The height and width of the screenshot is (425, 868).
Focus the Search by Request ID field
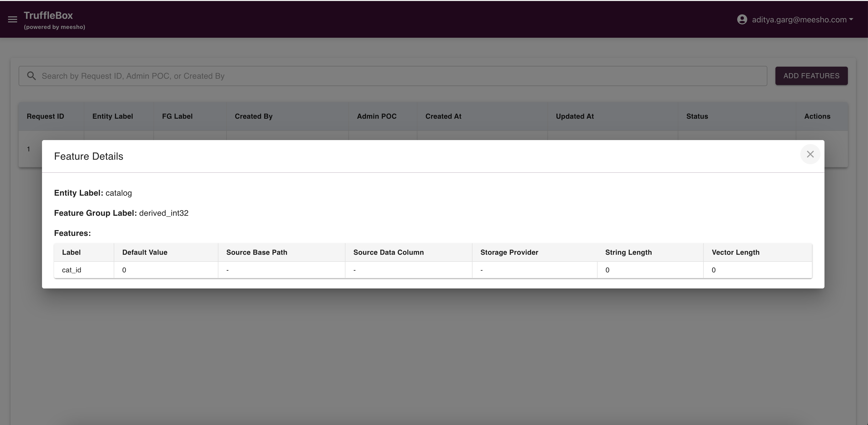[x=393, y=76]
